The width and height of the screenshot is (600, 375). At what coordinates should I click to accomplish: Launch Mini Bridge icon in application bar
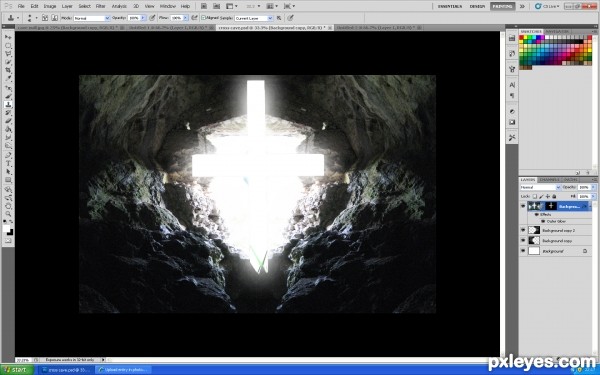[x=217, y=6]
